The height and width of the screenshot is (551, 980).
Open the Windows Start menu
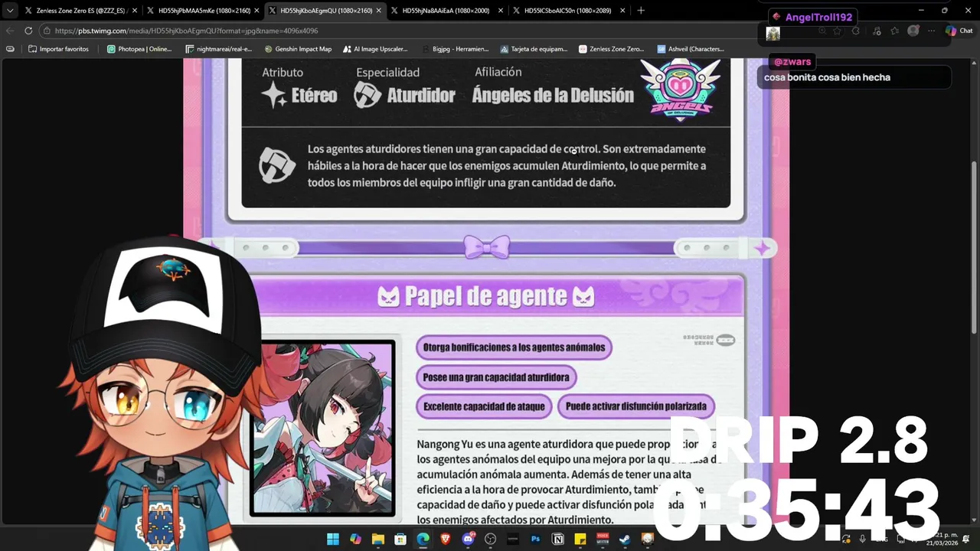(333, 540)
